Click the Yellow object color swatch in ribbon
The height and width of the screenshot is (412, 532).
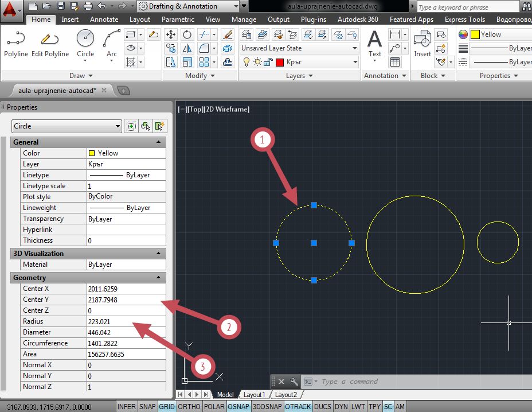475,34
